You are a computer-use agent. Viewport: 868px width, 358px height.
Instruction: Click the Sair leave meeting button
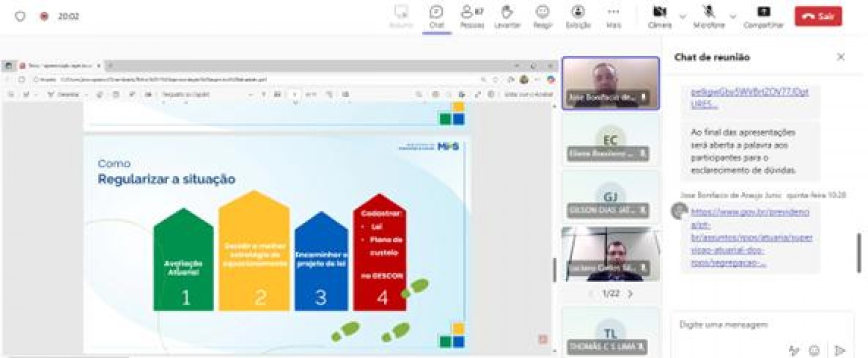click(818, 16)
